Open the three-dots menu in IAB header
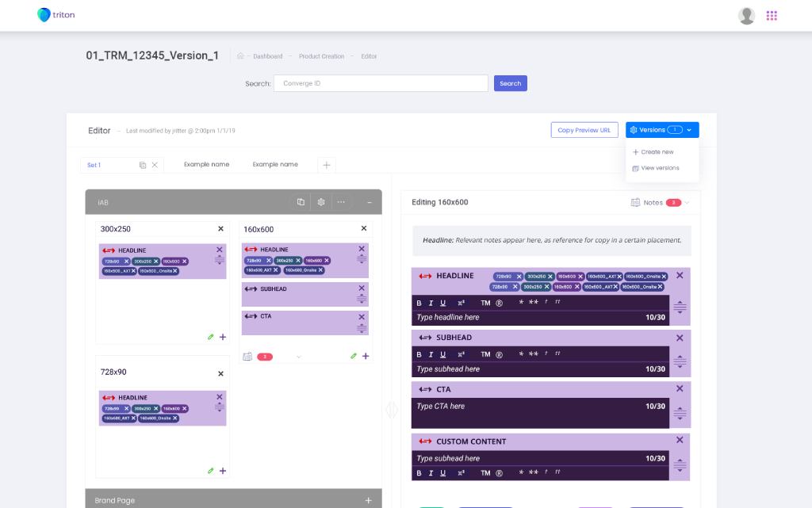Screen dimensions: 812x508 click(x=341, y=202)
